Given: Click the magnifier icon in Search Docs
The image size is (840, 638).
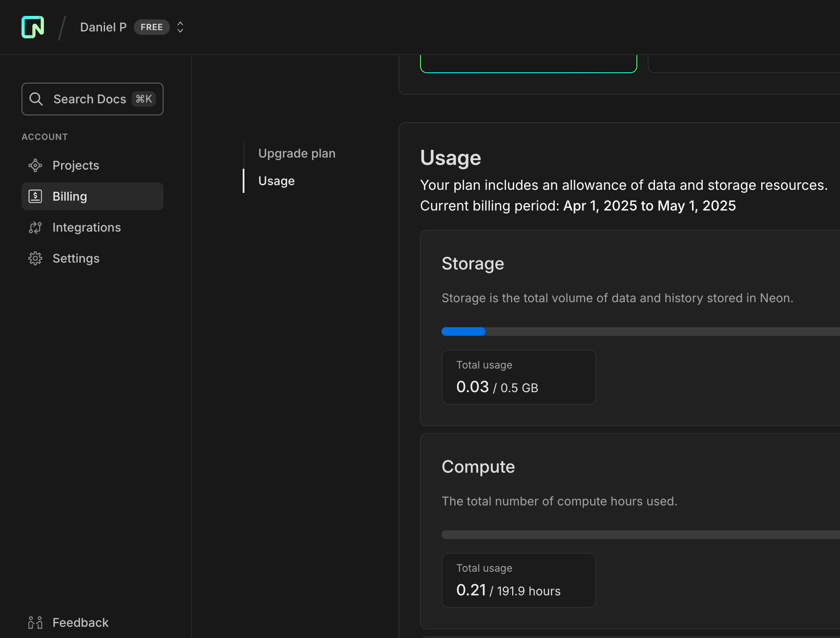Looking at the screenshot, I should click(x=36, y=99).
